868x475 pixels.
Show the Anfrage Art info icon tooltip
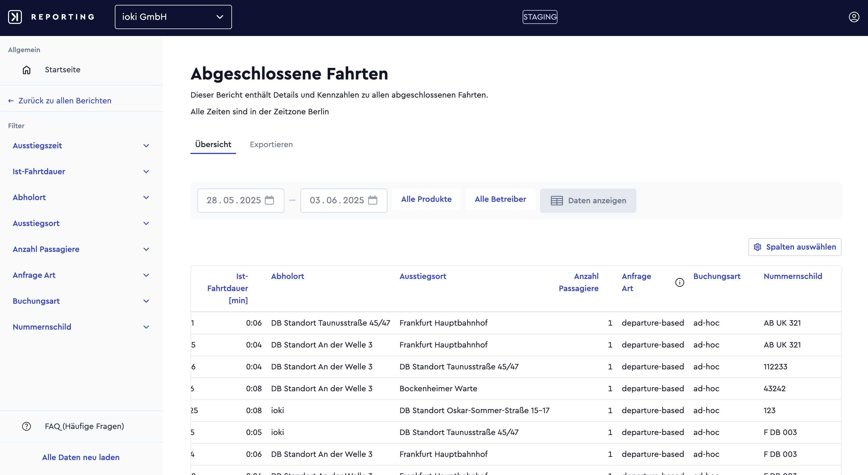click(680, 282)
